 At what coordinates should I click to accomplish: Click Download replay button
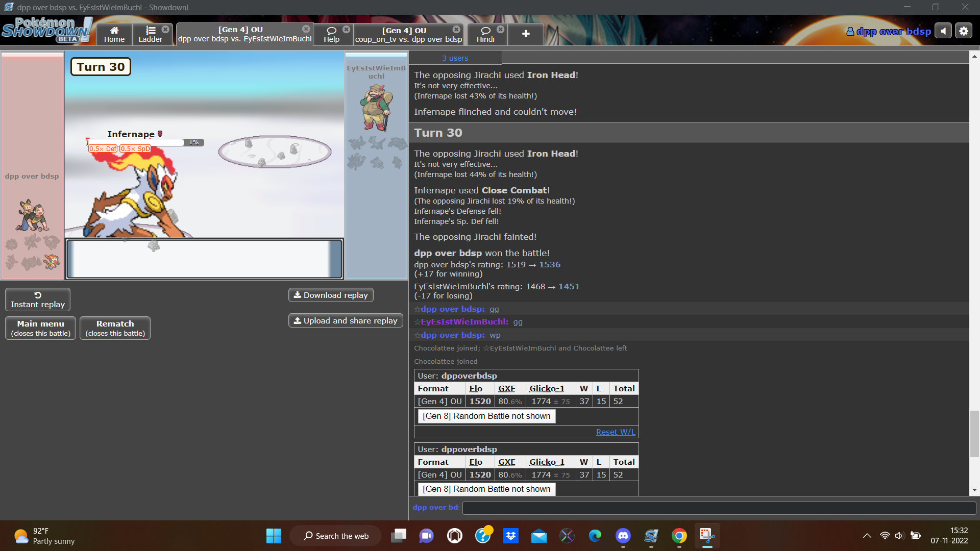[x=331, y=295]
